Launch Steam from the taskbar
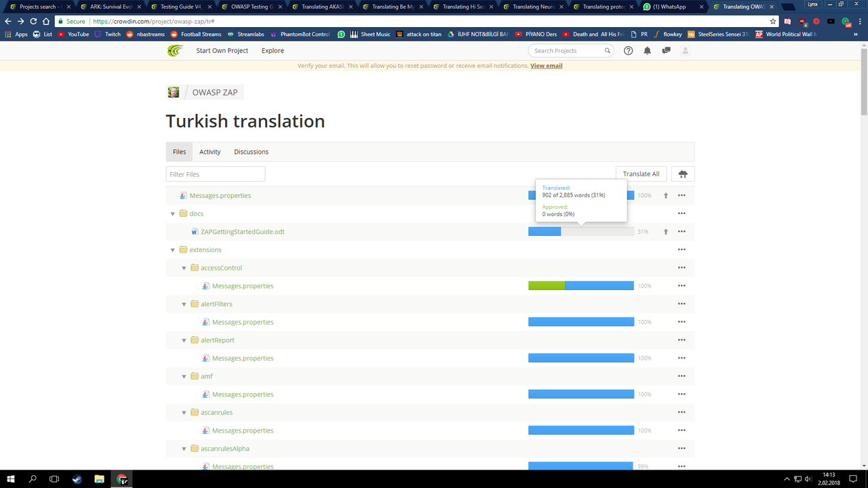Viewport: 868px width, 488px height. pos(77,479)
